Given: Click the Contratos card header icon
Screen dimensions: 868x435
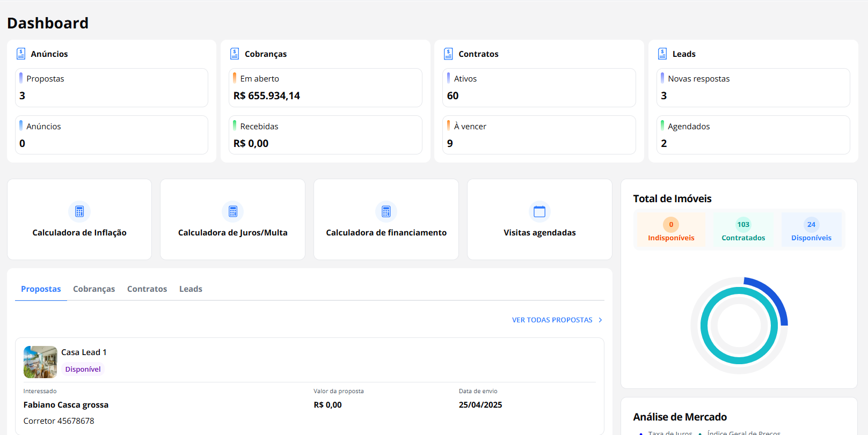Looking at the screenshot, I should pos(449,54).
